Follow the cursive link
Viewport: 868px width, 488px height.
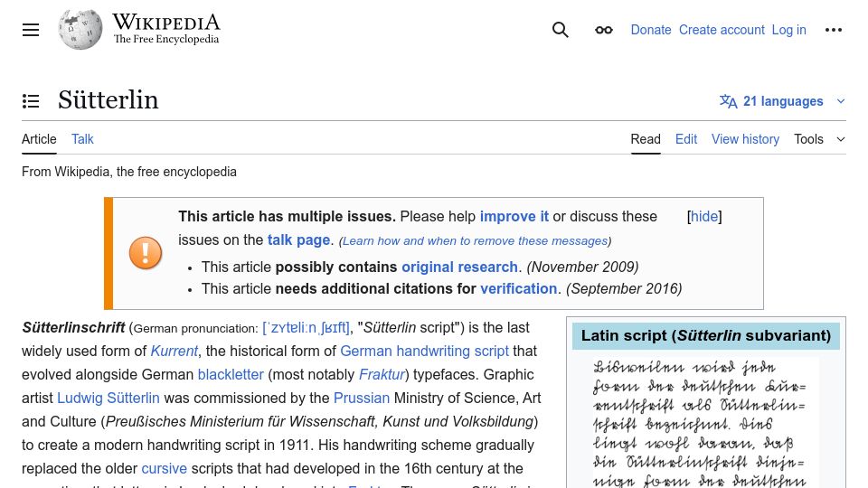[x=165, y=469]
